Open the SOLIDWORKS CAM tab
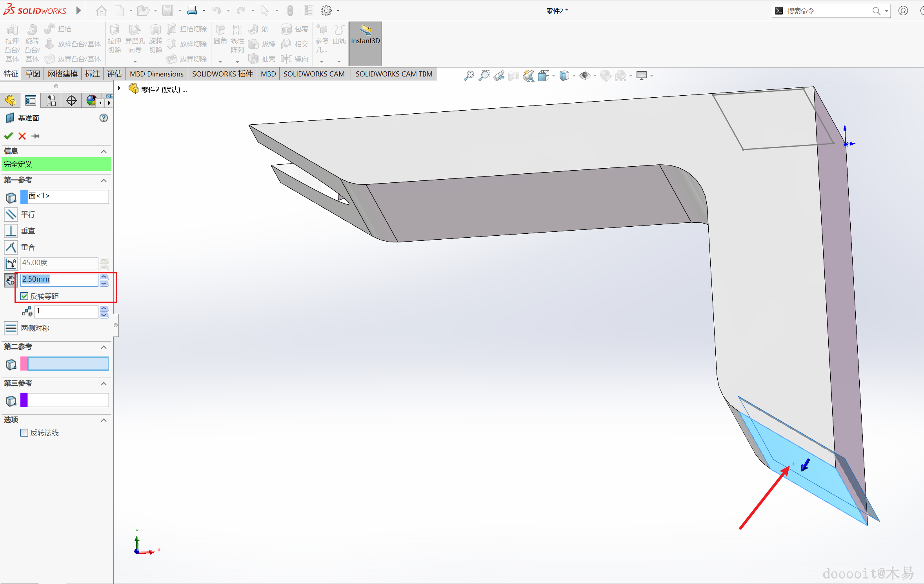This screenshot has height=584, width=924. tap(314, 74)
